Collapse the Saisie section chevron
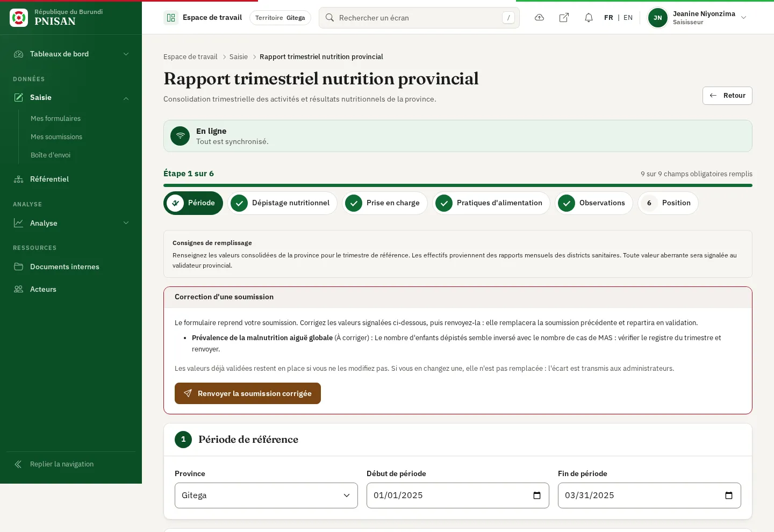This screenshot has width=774, height=532. click(x=126, y=98)
